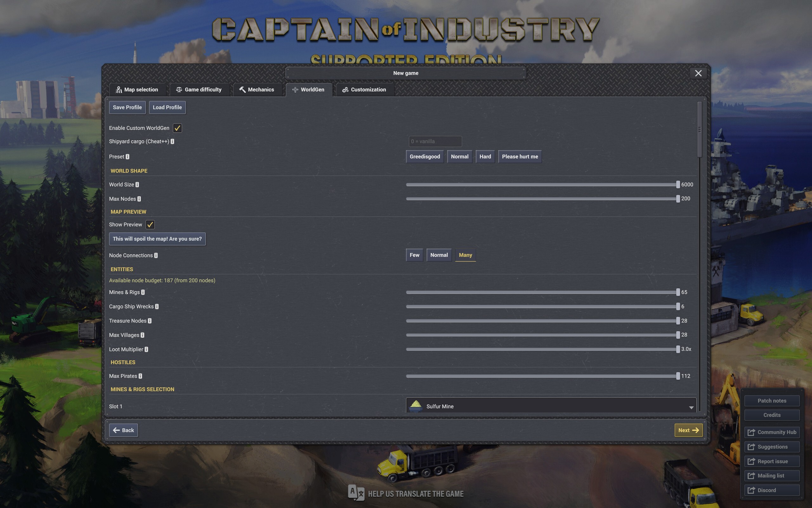Switch to the Map selection tab

tap(137, 90)
